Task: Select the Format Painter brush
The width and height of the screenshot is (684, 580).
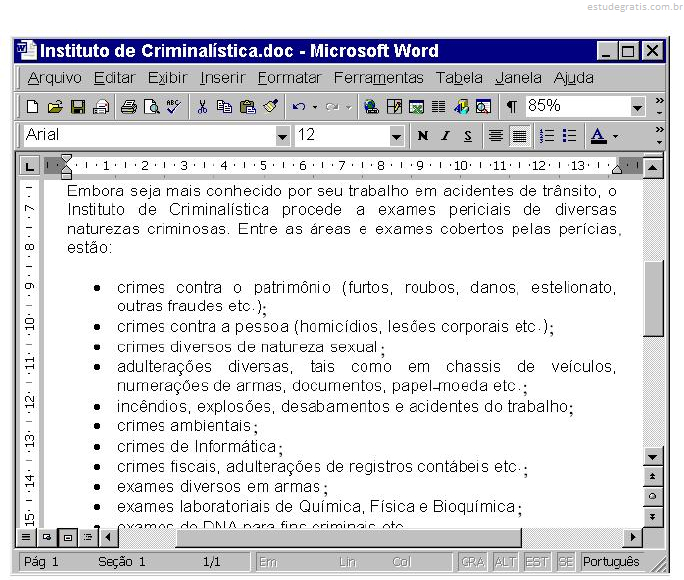Action: tap(270, 107)
